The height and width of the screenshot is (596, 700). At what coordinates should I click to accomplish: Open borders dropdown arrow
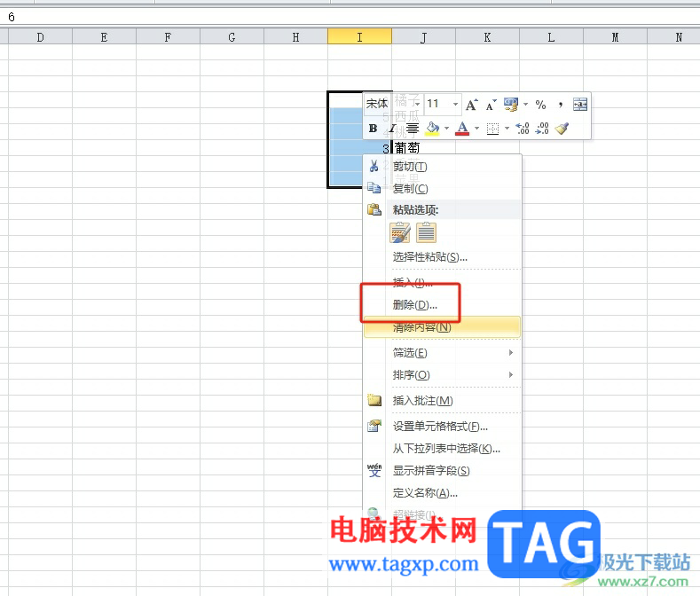[507, 129]
